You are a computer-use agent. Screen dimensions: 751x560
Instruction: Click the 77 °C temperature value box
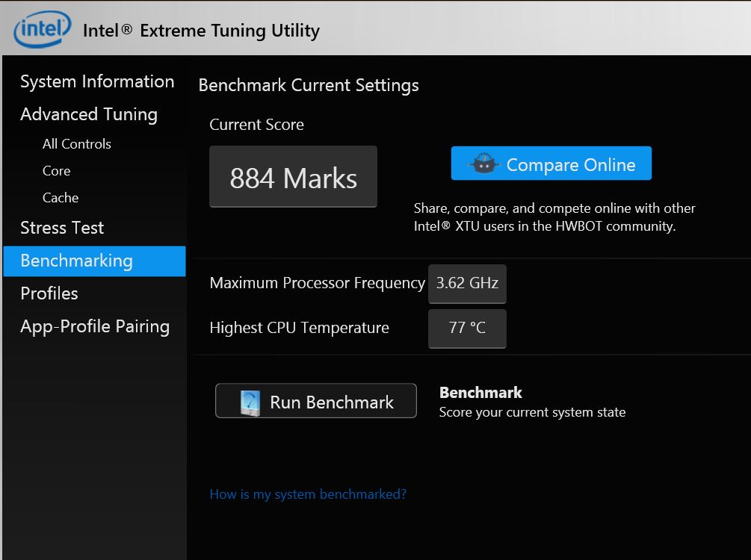tap(467, 329)
